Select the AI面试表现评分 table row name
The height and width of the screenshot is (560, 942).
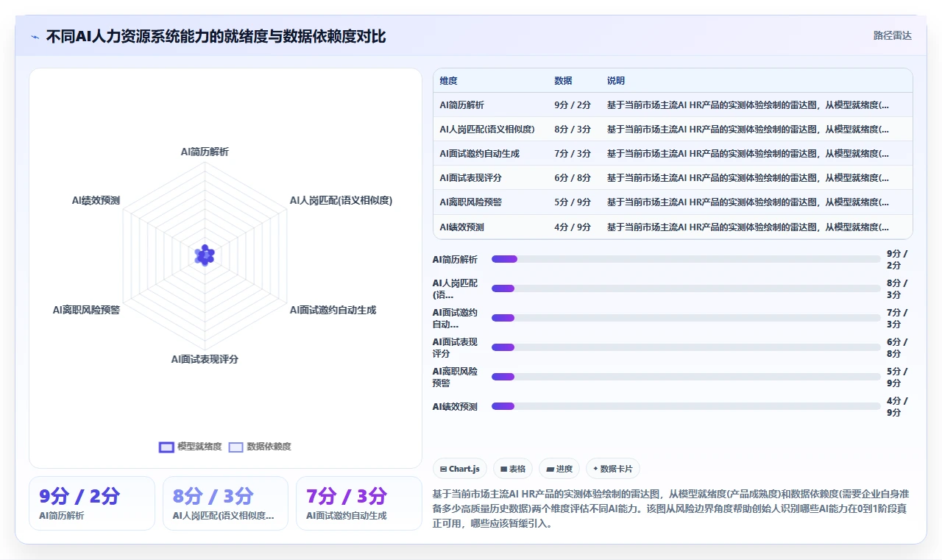(x=470, y=178)
